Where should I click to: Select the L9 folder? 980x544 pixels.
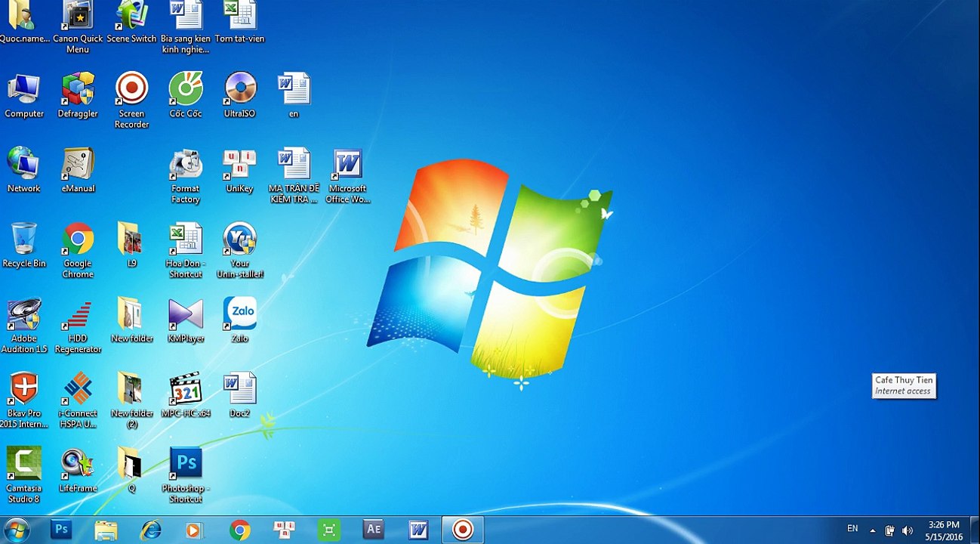[131, 245]
